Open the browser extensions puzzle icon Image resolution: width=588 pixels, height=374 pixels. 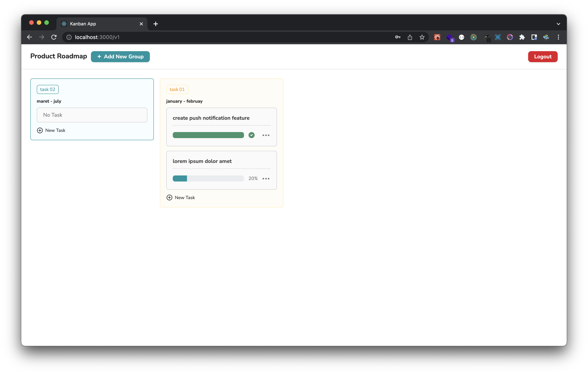pos(522,37)
